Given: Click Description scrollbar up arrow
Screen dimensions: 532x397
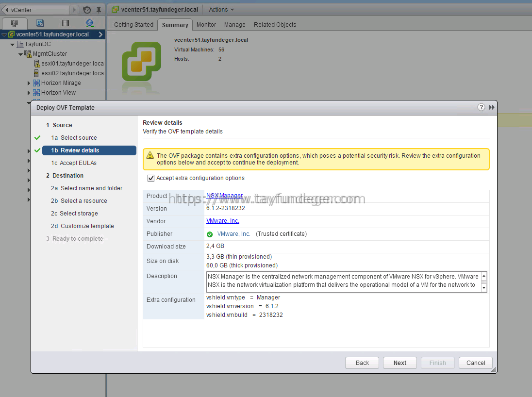Looking at the screenshot, I should coord(484,276).
